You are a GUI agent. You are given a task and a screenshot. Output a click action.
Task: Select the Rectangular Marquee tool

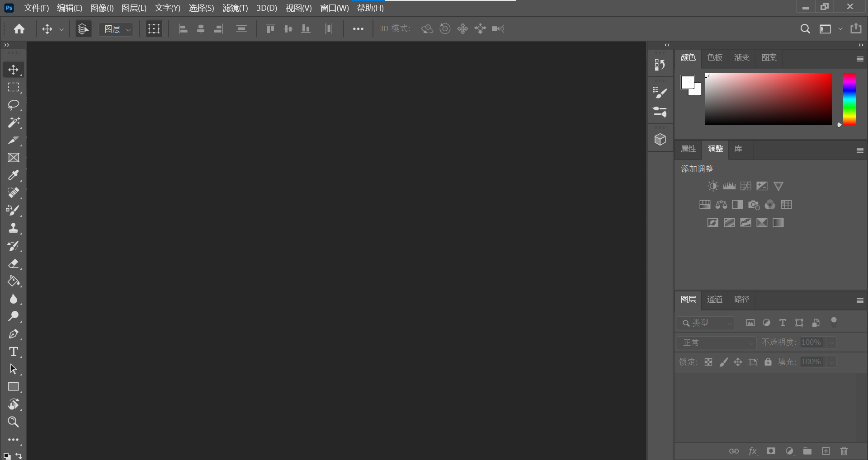[x=14, y=87]
